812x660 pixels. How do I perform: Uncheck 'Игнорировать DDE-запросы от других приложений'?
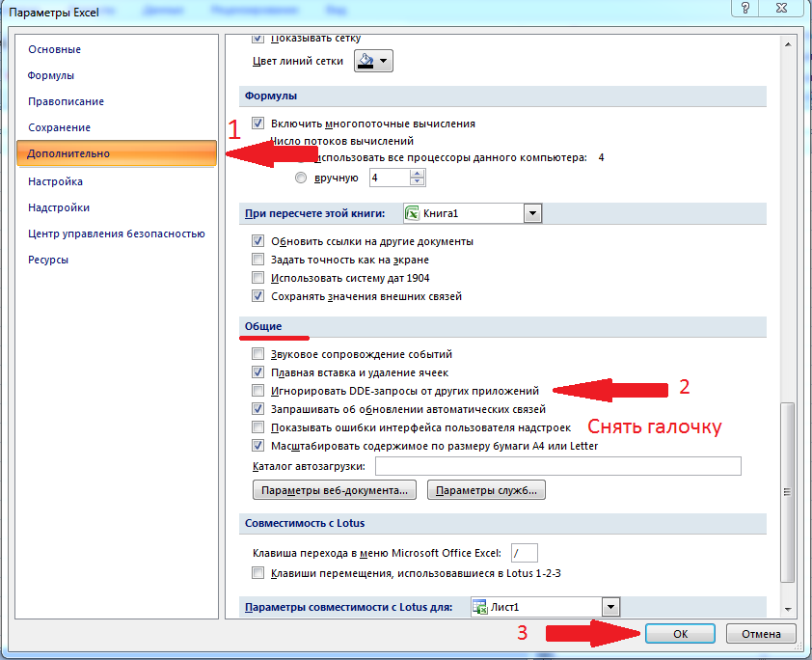(x=257, y=390)
